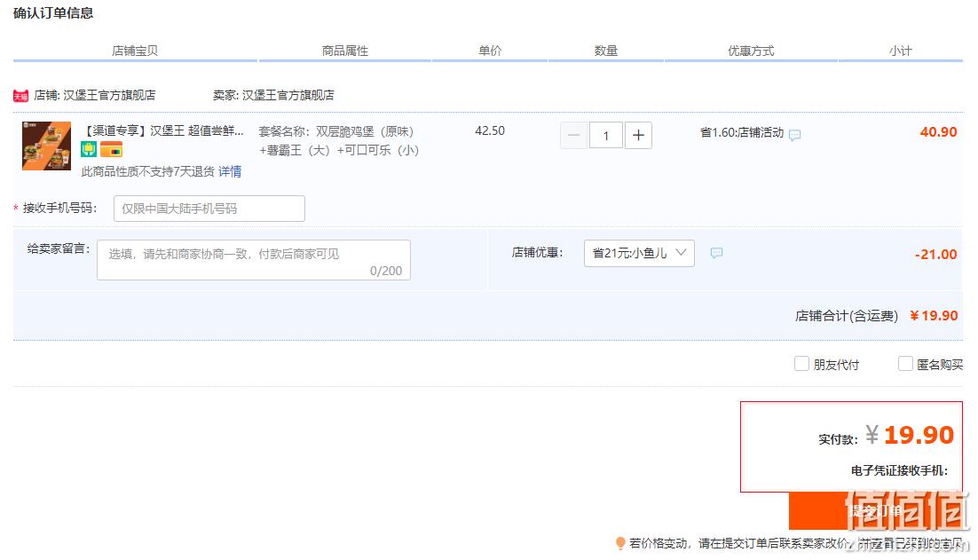Click the unit price 42.50
Viewport: 978px width, 560px height.
point(490,131)
